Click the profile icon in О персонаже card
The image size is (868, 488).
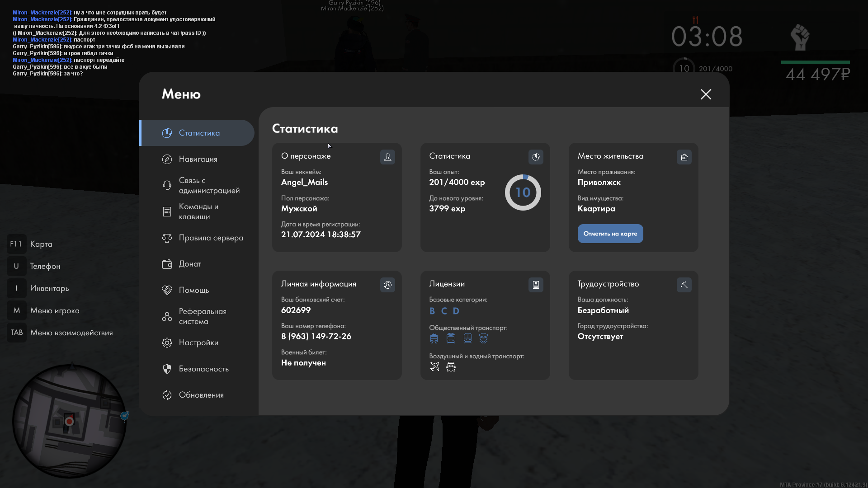[x=387, y=157]
